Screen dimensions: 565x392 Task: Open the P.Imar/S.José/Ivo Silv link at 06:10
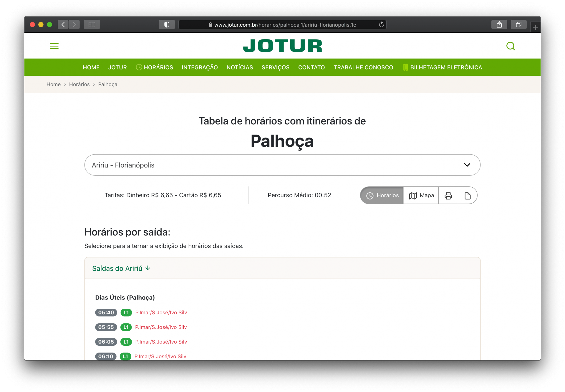(x=161, y=356)
